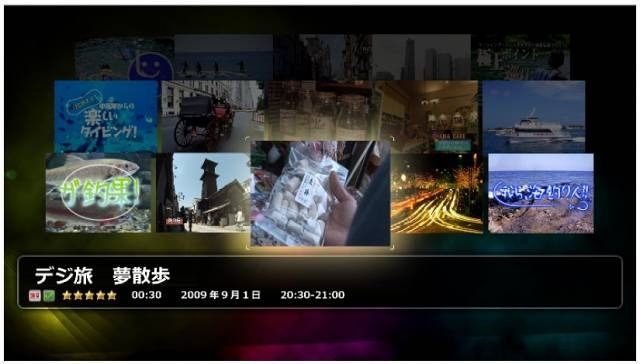Open the dimmed skyscraper skyline thumbnail
The width and height of the screenshot is (640, 364).
coord(422,57)
